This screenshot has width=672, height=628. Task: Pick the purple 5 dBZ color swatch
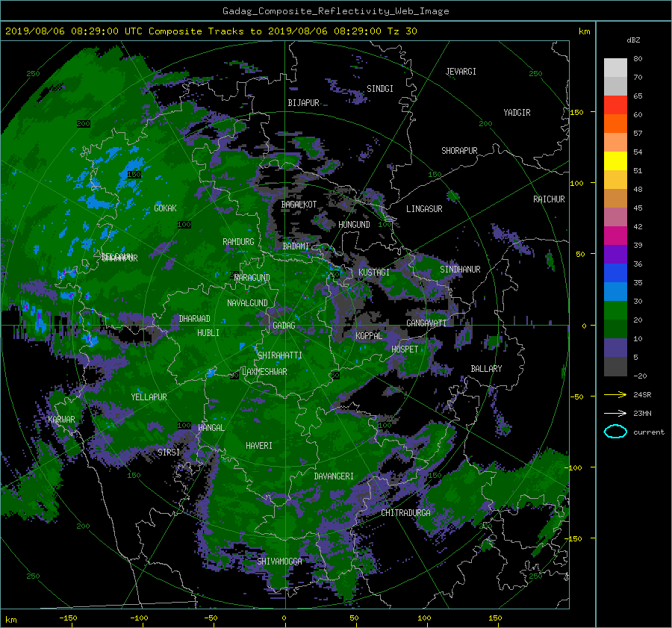pos(615,348)
